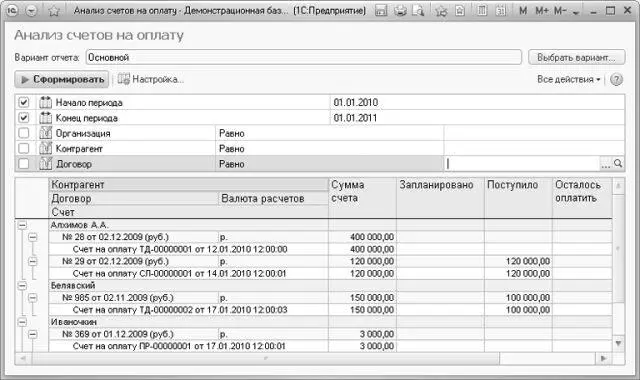Image resolution: width=640 pixels, height=380 pixels.
Task: Open the calculator icon in title bar
Action: tap(482, 11)
